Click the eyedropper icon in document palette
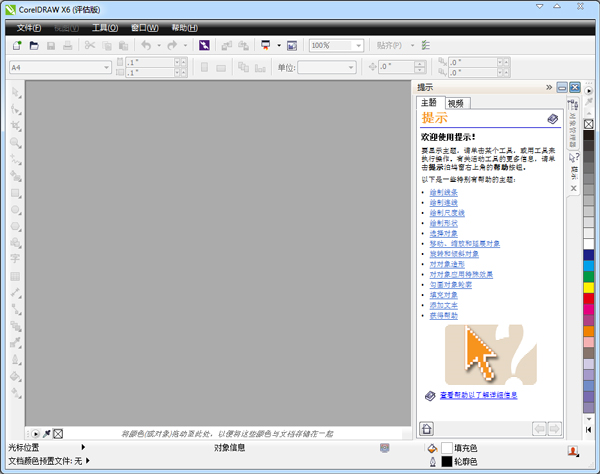600x474 pixels. click(47, 433)
